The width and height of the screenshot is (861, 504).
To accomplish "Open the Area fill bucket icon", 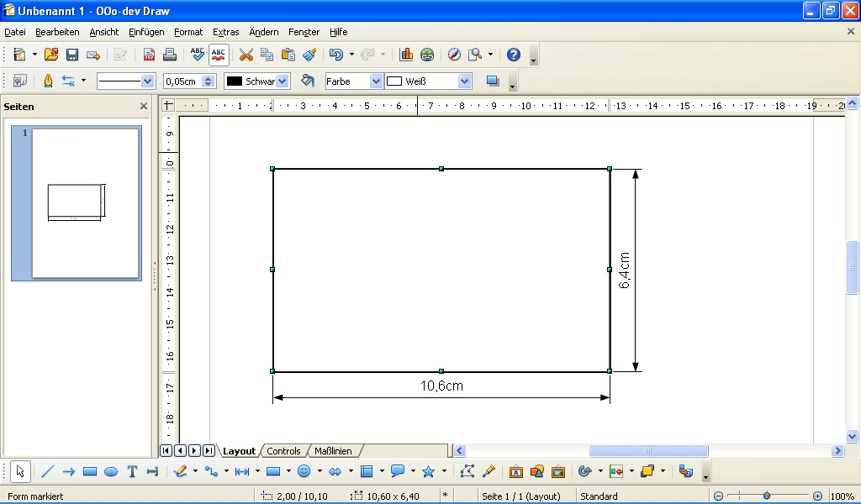I will point(308,81).
